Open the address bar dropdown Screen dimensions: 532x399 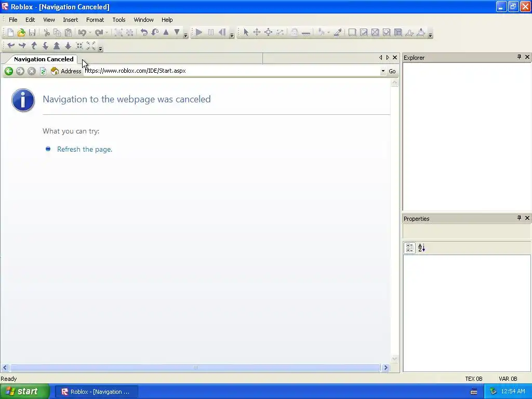click(x=383, y=71)
